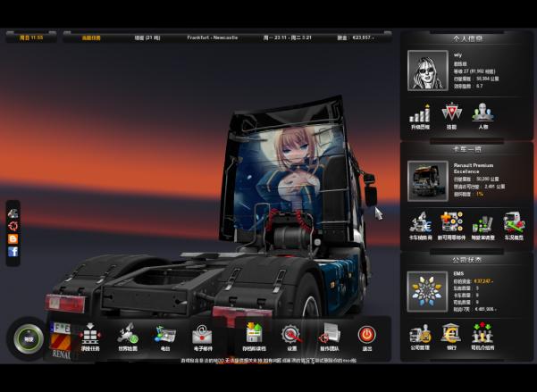Viewport: 537px width, 392px height.
Task: Open the truck service repair icon
Action: pyautogui.click(x=514, y=222)
